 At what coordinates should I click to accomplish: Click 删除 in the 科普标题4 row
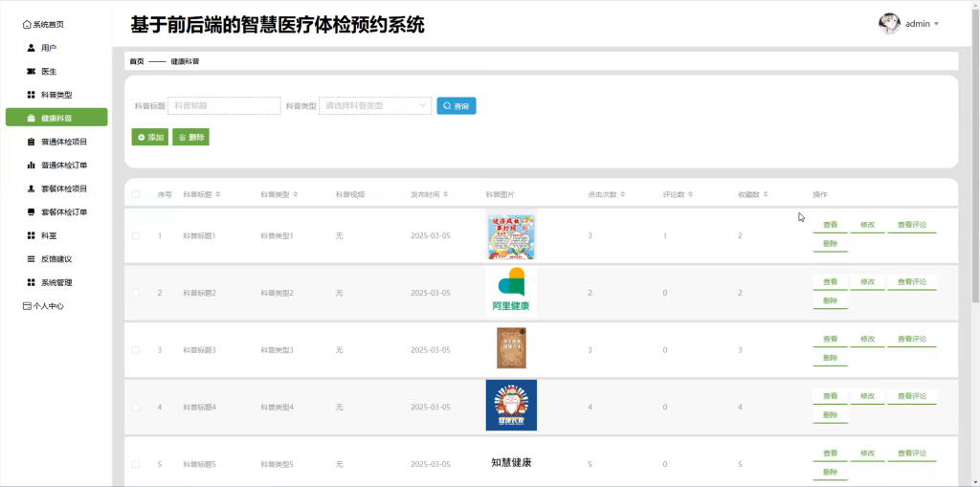[830, 415]
